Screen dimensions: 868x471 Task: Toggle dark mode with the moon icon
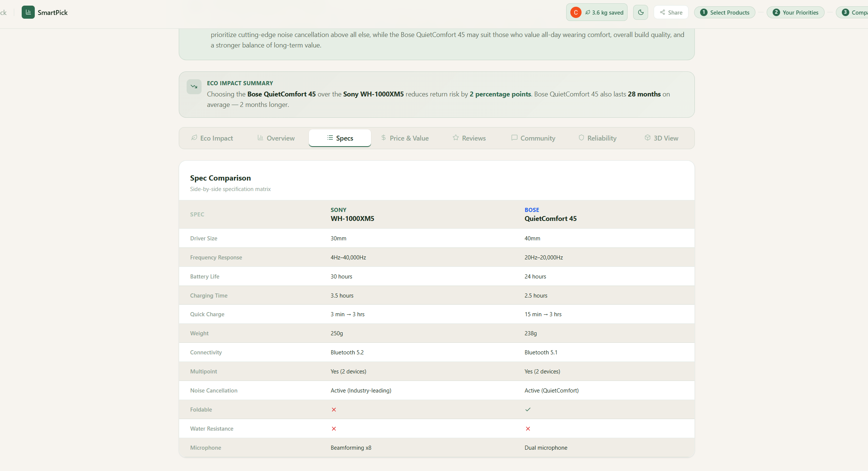coord(641,12)
